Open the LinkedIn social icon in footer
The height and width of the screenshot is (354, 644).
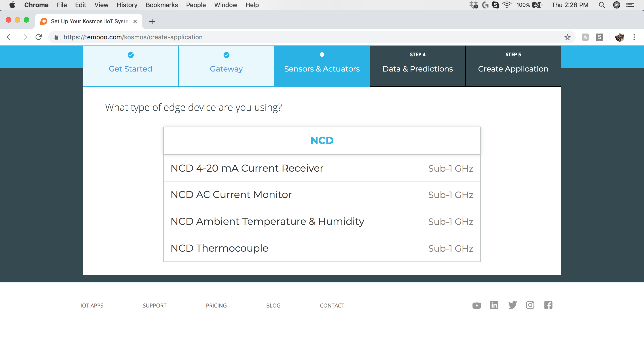pos(494,305)
